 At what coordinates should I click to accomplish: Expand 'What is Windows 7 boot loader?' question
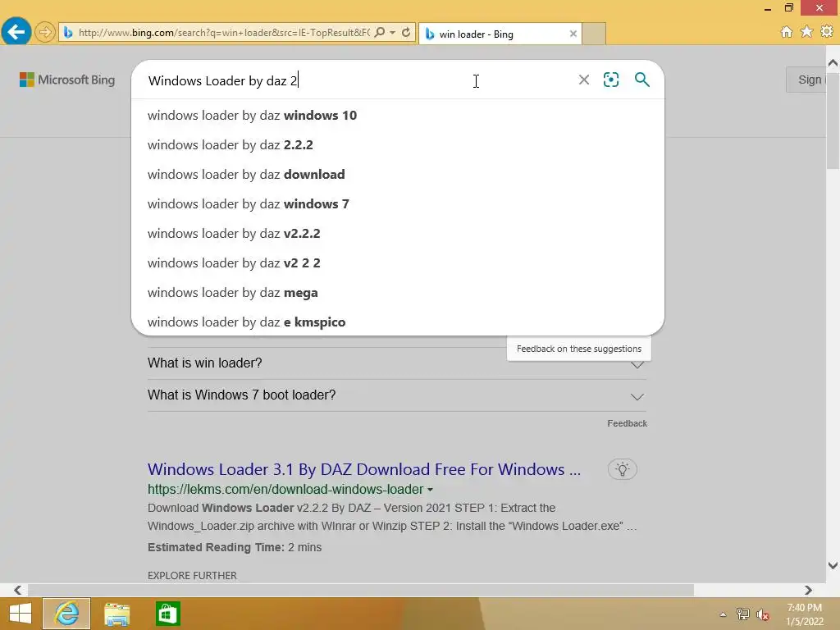pyautogui.click(x=397, y=395)
